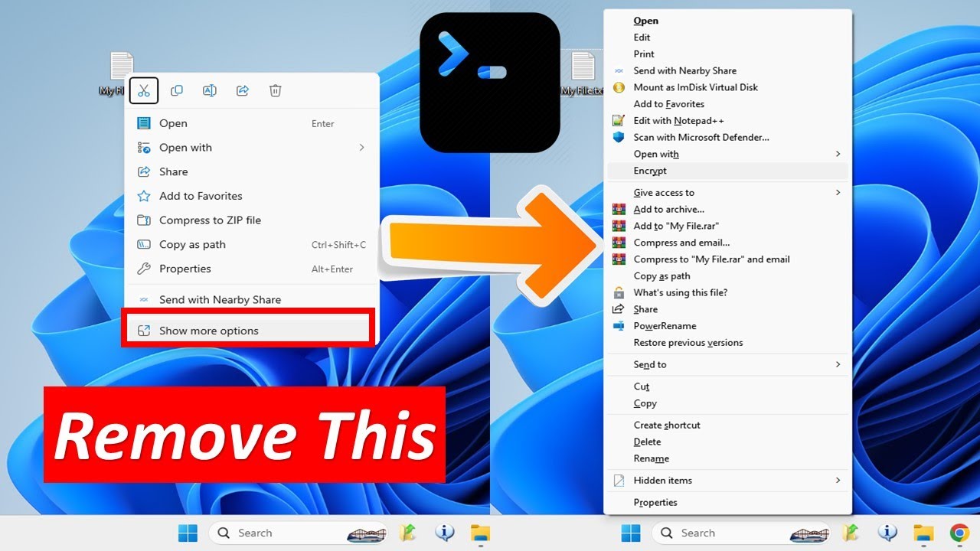
Task: Choose Create shortcut
Action: point(727,425)
